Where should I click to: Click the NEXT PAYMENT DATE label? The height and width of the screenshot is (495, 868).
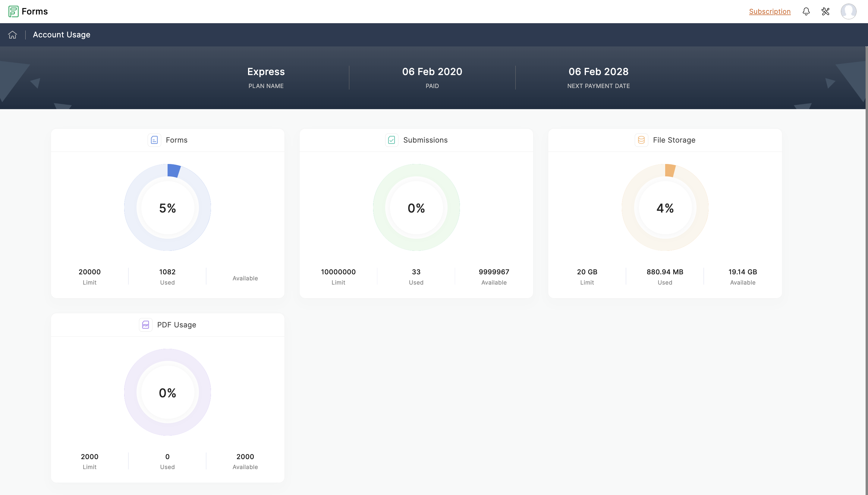(599, 86)
